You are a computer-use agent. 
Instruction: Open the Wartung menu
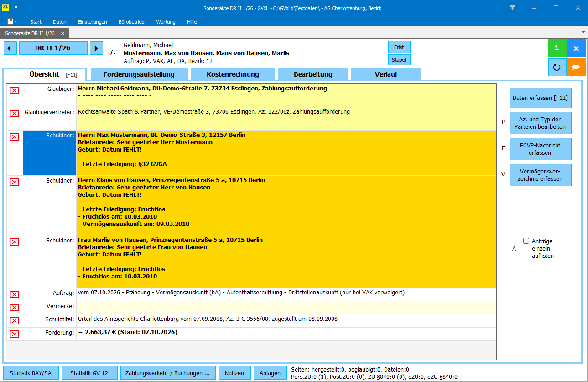point(166,22)
